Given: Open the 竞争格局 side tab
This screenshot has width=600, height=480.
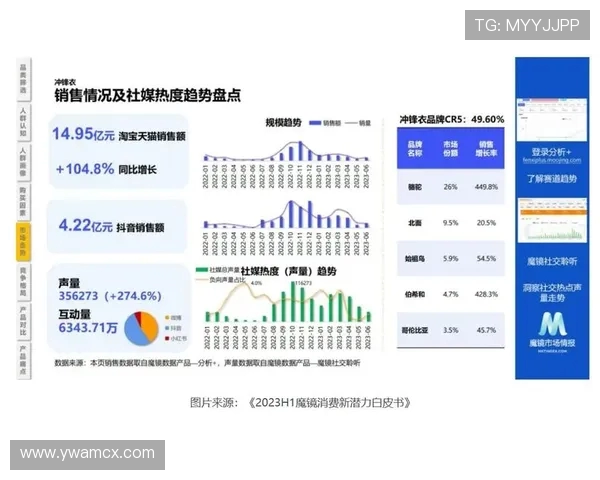Looking at the screenshot, I should [23, 282].
